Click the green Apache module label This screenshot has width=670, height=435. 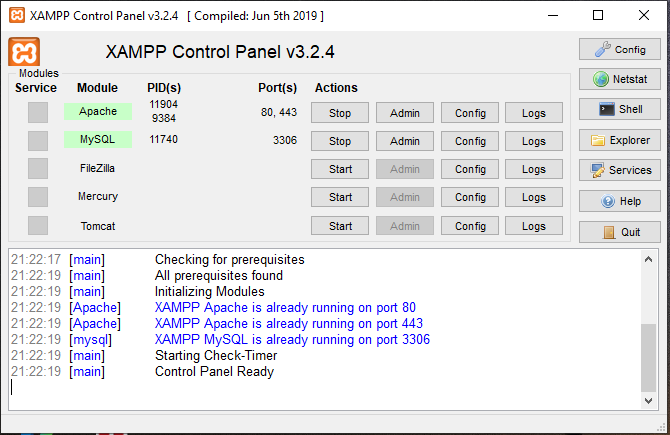pos(98,112)
